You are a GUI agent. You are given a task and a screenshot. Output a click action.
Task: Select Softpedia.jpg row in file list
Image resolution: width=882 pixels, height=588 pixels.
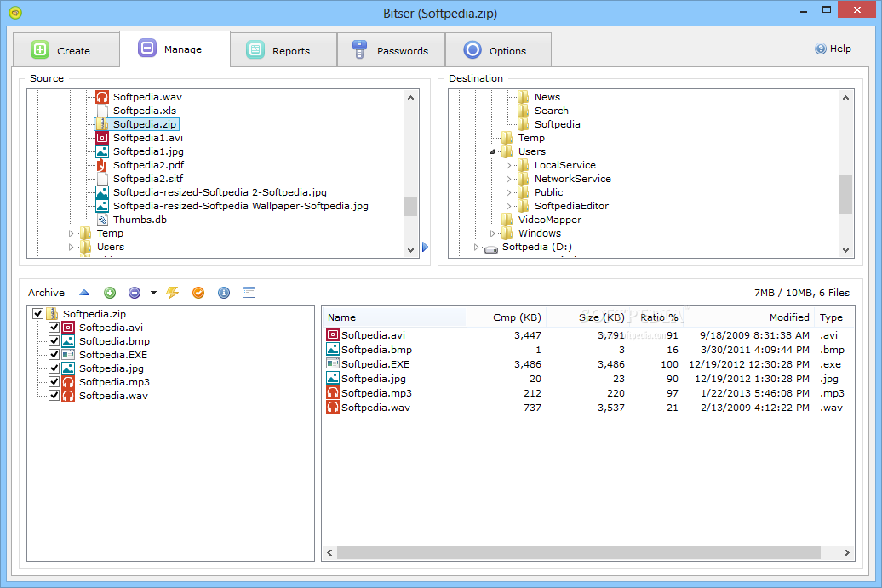click(587, 379)
